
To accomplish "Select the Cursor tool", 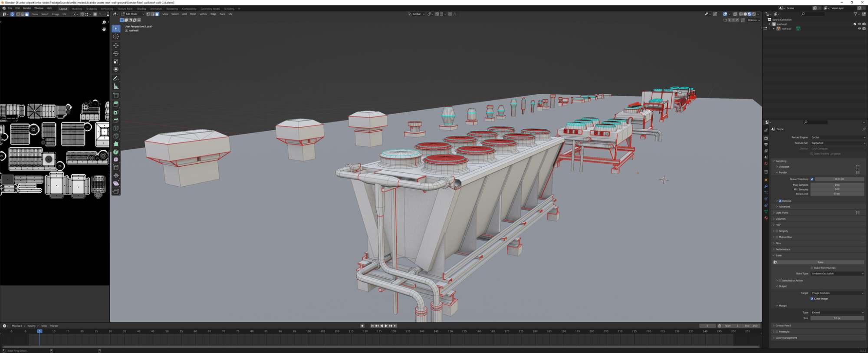I will [x=116, y=37].
